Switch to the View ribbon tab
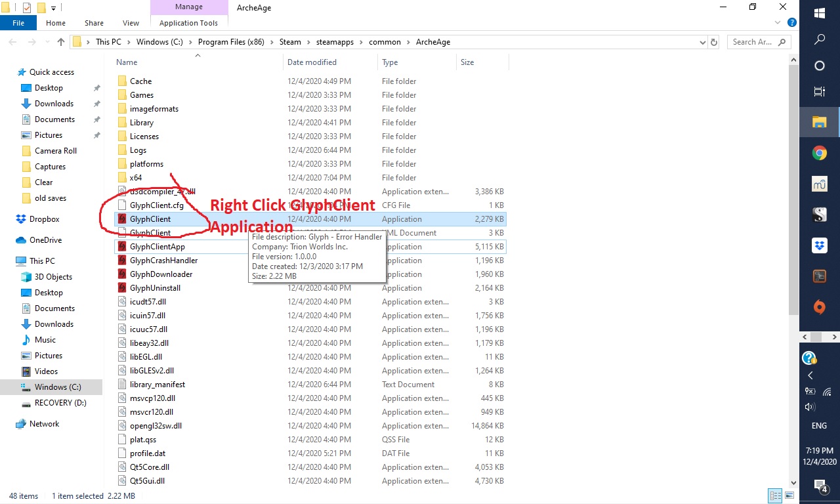 click(x=131, y=23)
